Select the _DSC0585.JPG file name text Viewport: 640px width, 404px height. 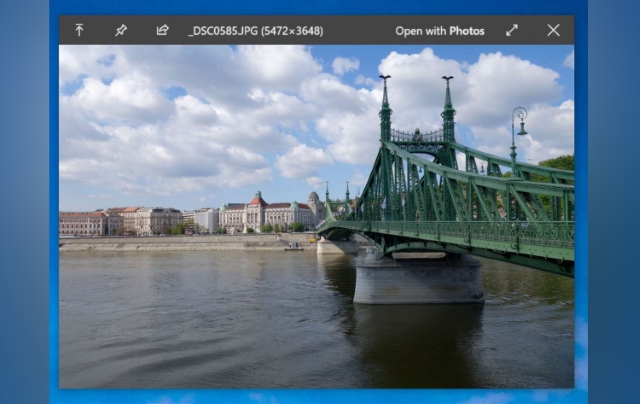click(x=223, y=31)
